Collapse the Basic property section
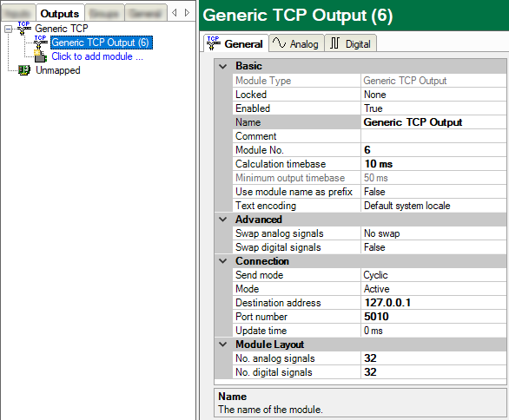The height and width of the screenshot is (420, 509). [x=222, y=66]
